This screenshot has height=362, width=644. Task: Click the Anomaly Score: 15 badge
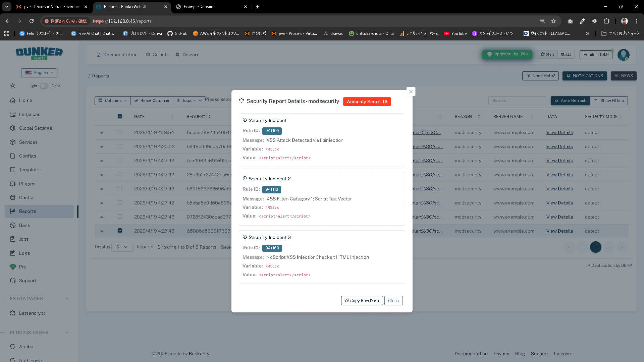point(367,102)
